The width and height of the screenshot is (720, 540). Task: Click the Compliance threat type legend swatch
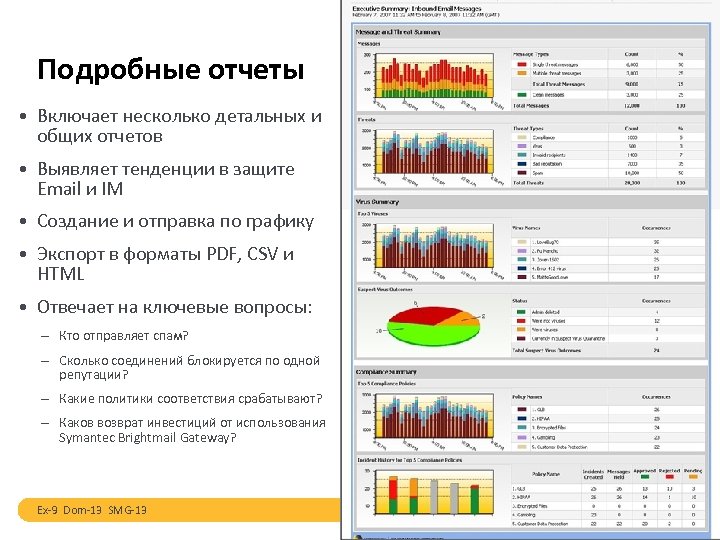522,137
